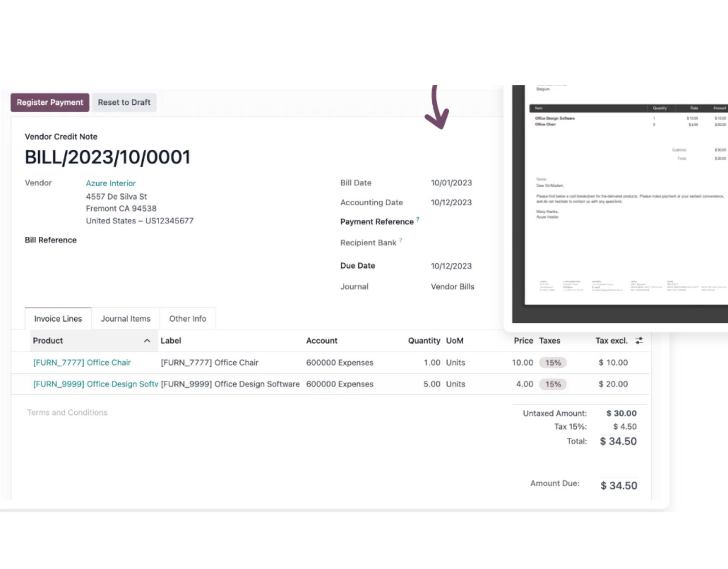Open the [FURN_7777] Office Chair product link
Viewport: 728px width, 569px height.
coord(82,363)
